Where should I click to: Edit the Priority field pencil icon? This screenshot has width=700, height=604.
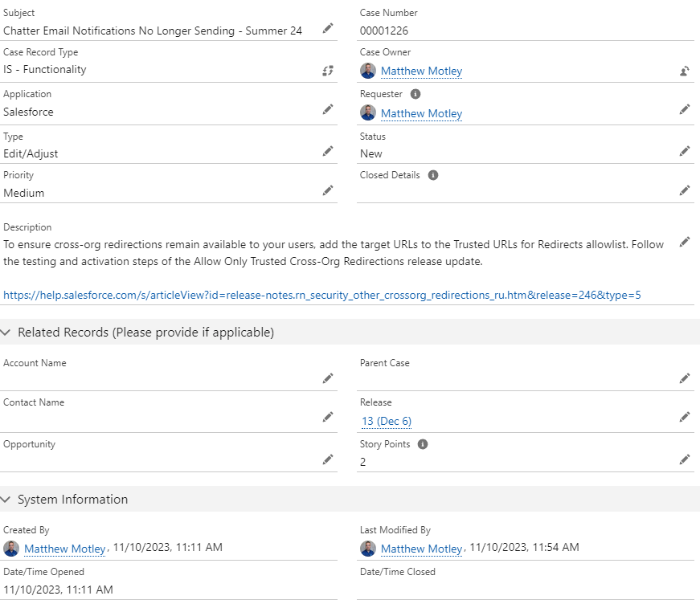(x=328, y=190)
